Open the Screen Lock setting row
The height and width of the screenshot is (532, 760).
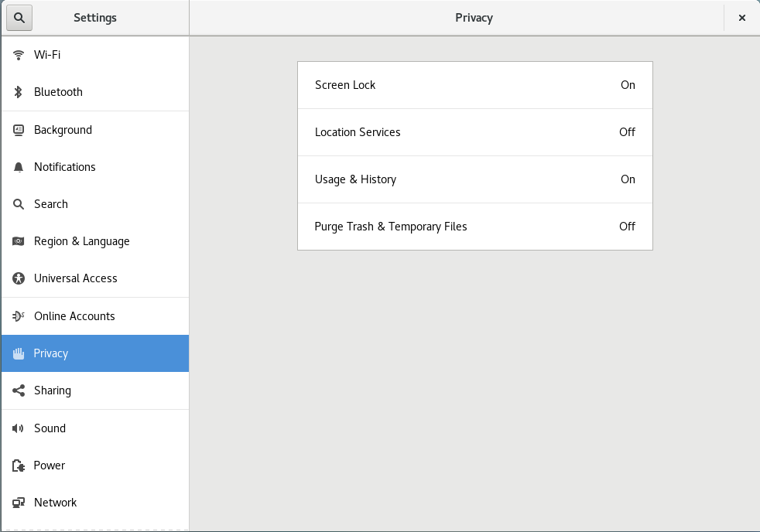click(x=475, y=85)
